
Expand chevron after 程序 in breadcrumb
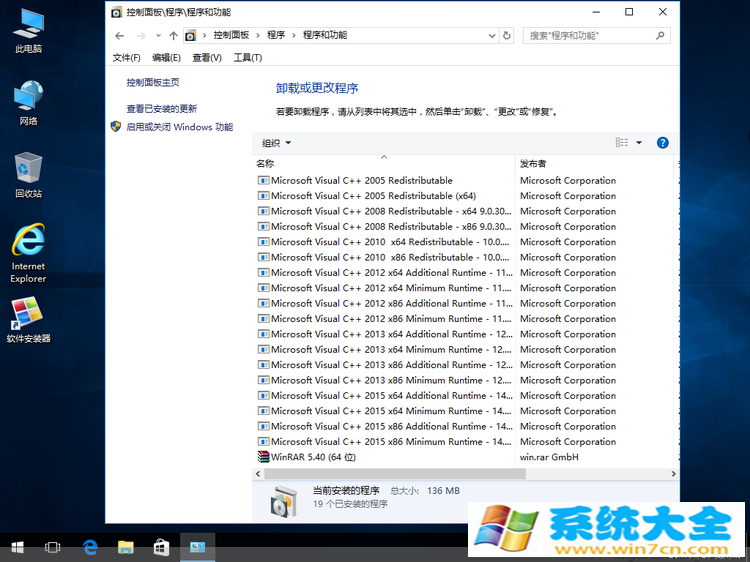[x=294, y=35]
